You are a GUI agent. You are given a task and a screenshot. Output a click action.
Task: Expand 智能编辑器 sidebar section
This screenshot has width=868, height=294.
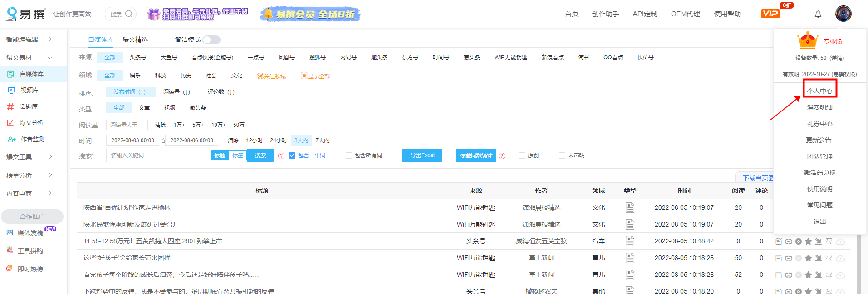pos(29,39)
